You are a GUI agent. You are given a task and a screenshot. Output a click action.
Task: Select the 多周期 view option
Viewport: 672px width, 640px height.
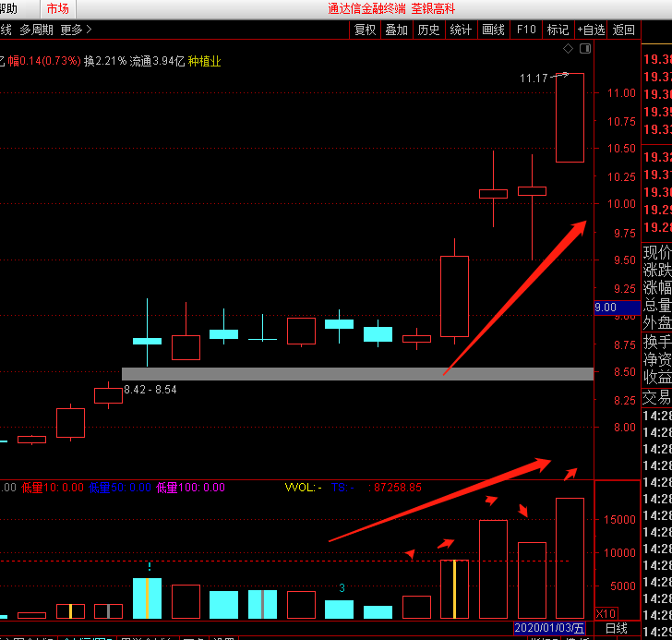click(x=36, y=30)
